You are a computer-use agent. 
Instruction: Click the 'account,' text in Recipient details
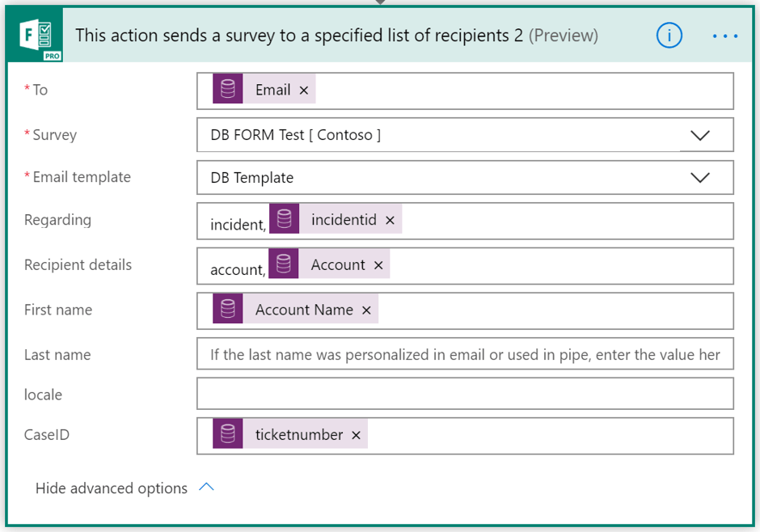(238, 269)
